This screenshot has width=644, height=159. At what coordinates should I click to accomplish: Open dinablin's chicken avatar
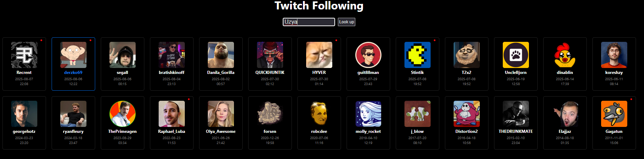[565, 55]
